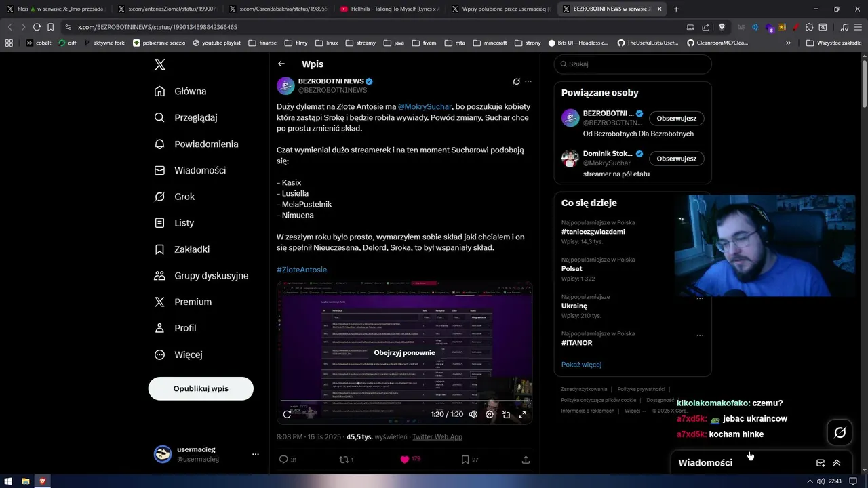
Task: Expand the Wiadomości drawer
Action: coord(837,463)
